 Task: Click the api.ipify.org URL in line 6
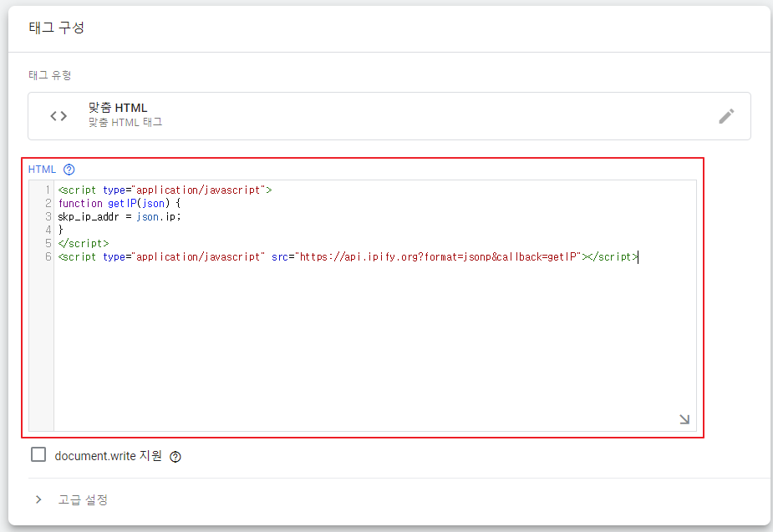click(438, 256)
